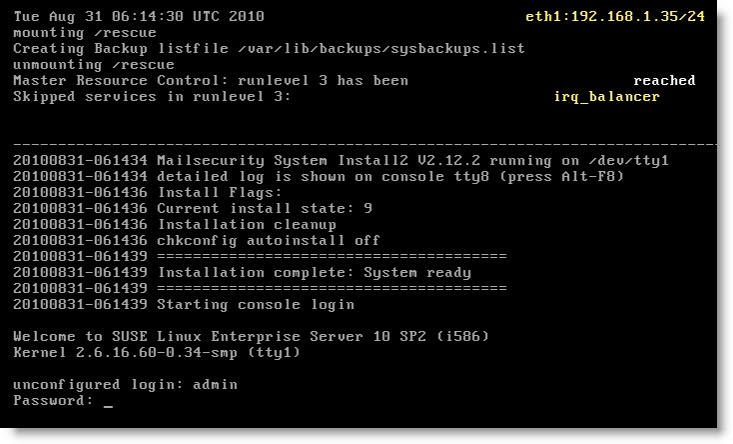The width and height of the screenshot is (733, 444).
Task: Click the 'Master Resource Control' line
Action: 210,81
